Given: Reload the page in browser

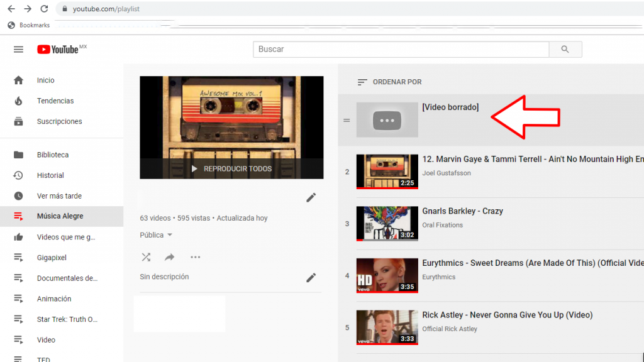Looking at the screenshot, I should pyautogui.click(x=44, y=9).
